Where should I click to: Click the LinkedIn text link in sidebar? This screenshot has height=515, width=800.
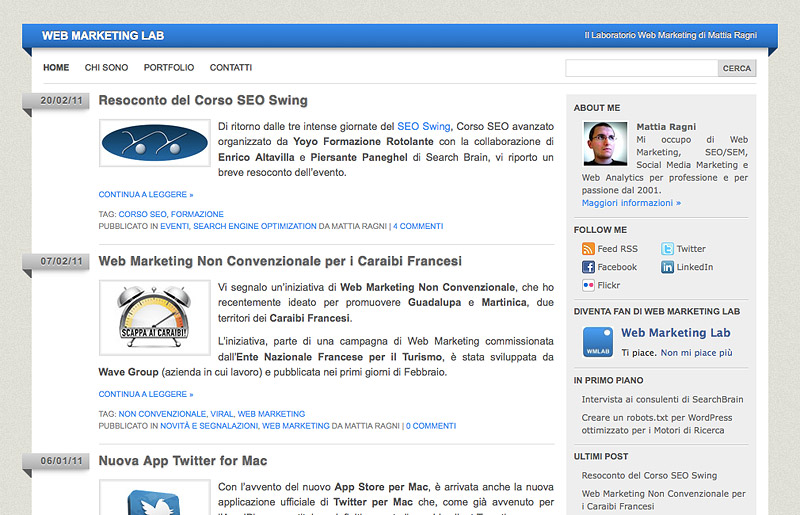point(695,267)
